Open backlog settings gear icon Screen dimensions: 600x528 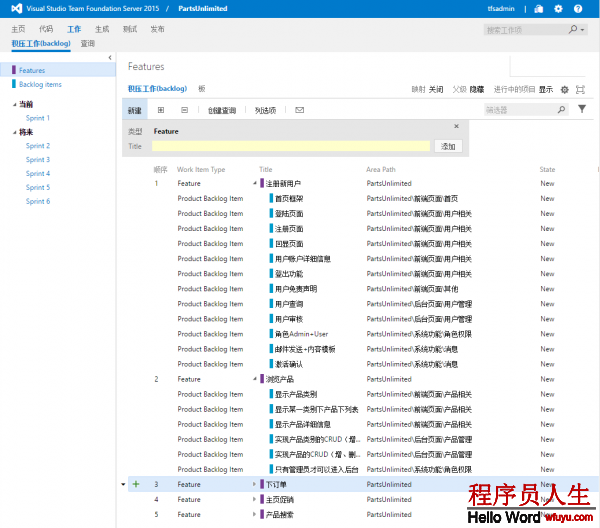click(x=564, y=90)
